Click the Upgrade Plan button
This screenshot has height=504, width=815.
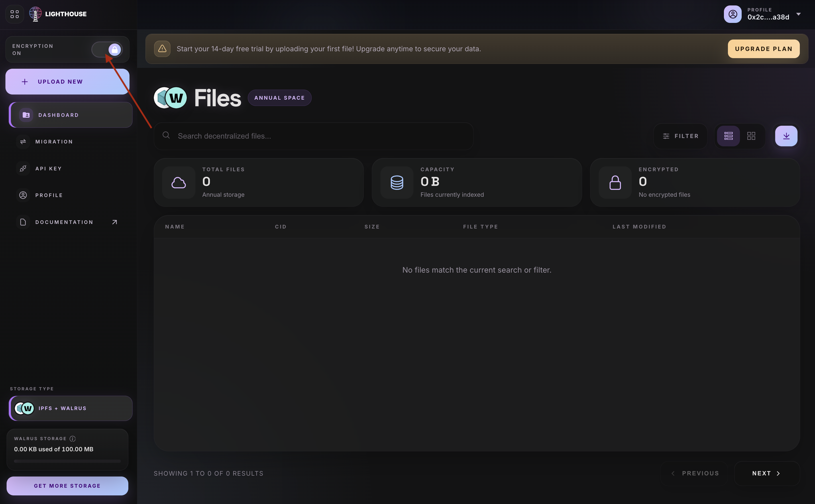(763, 49)
